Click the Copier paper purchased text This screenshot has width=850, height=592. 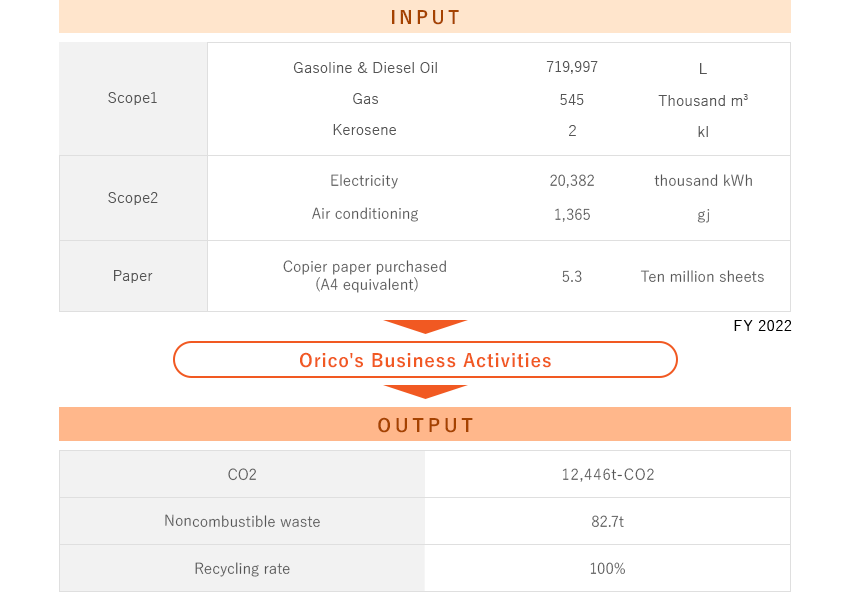365,267
